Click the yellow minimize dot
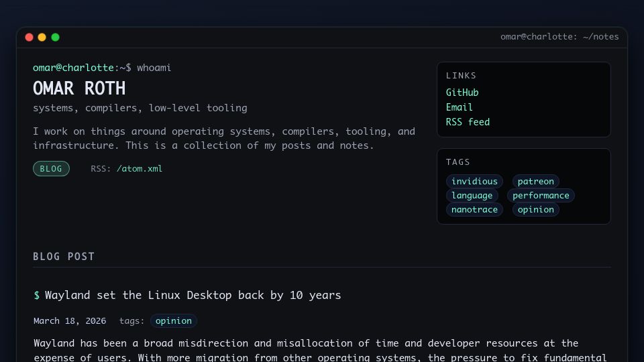This screenshot has width=644, height=362. 42,38
